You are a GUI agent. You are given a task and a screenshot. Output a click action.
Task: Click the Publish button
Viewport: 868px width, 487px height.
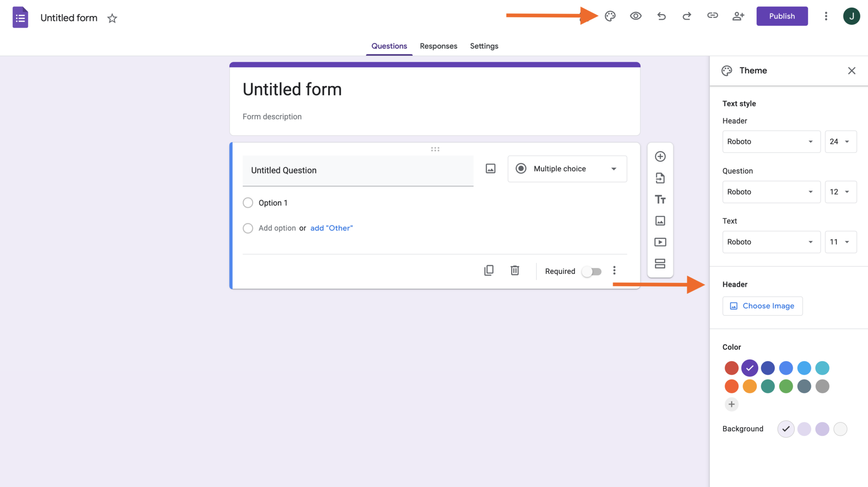pyautogui.click(x=782, y=16)
